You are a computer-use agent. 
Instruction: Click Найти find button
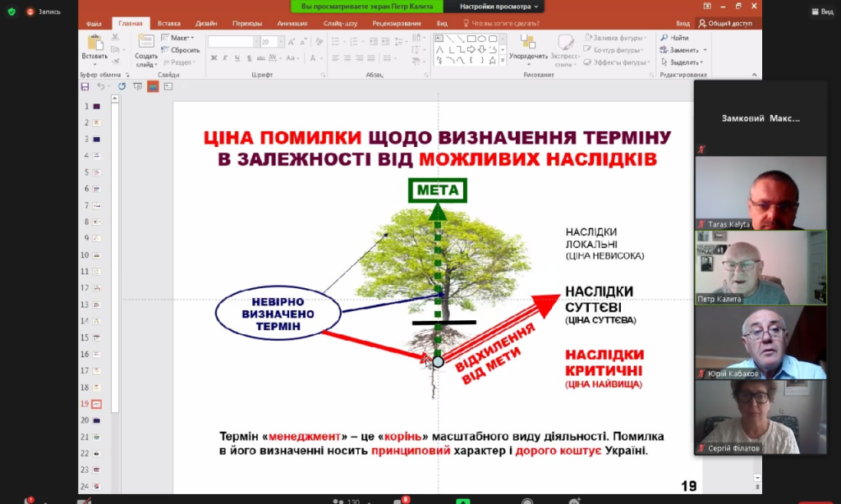675,38
